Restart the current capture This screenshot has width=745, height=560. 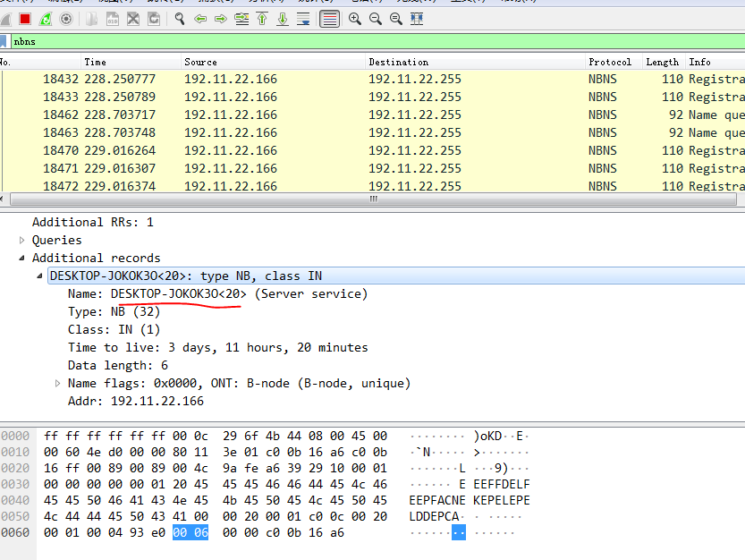pyautogui.click(x=46, y=19)
